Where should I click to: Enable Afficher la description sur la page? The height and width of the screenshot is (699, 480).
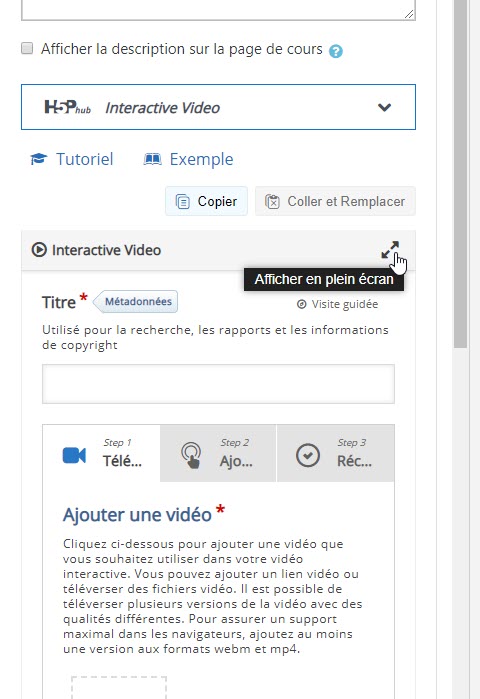tap(27, 48)
